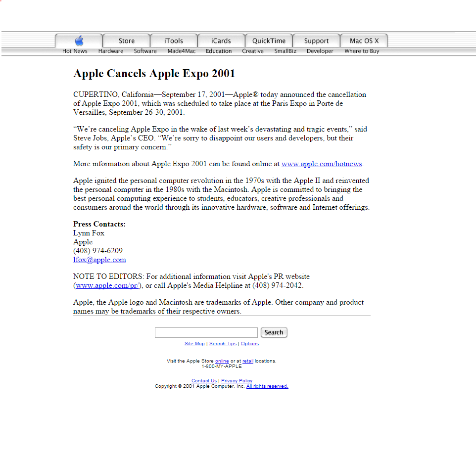View the Search Tips link
476x457 pixels.
pos(223,344)
